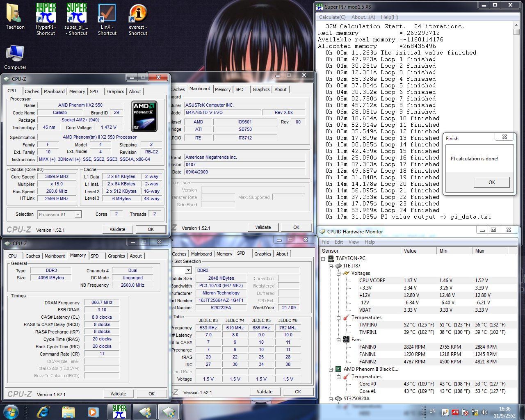Select the DRAM Frequency value "866.7 MHz"
This screenshot has width=525, height=420.
[102, 303]
